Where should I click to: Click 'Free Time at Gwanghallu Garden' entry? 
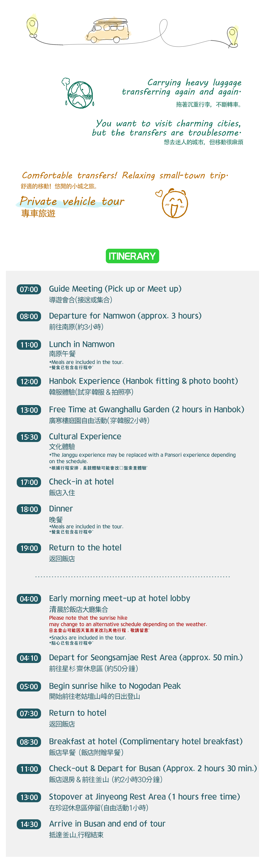click(146, 409)
